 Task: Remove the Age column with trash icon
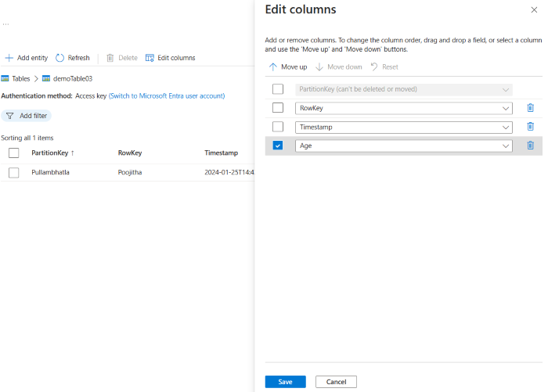[530, 145]
